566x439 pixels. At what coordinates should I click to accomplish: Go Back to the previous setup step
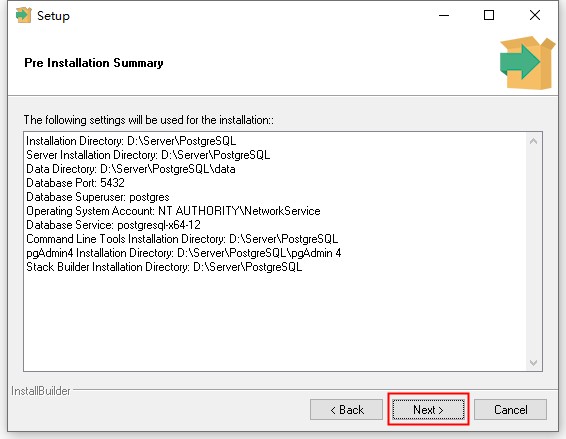click(346, 409)
